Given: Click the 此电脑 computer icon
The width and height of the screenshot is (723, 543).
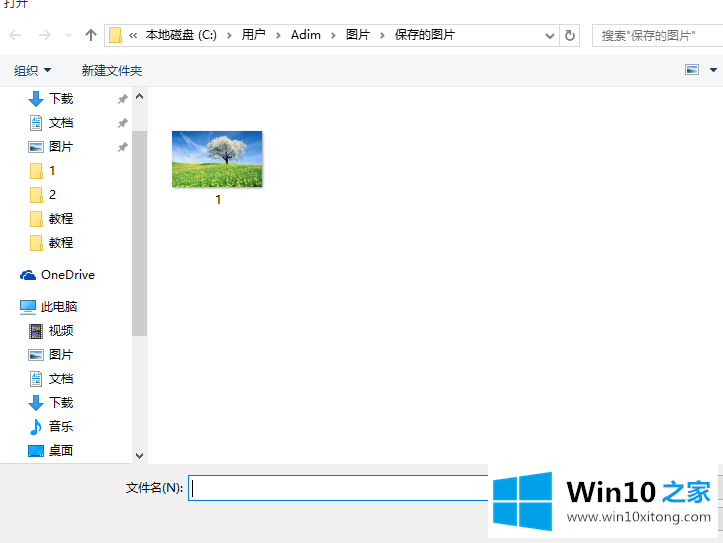Looking at the screenshot, I should [x=28, y=307].
